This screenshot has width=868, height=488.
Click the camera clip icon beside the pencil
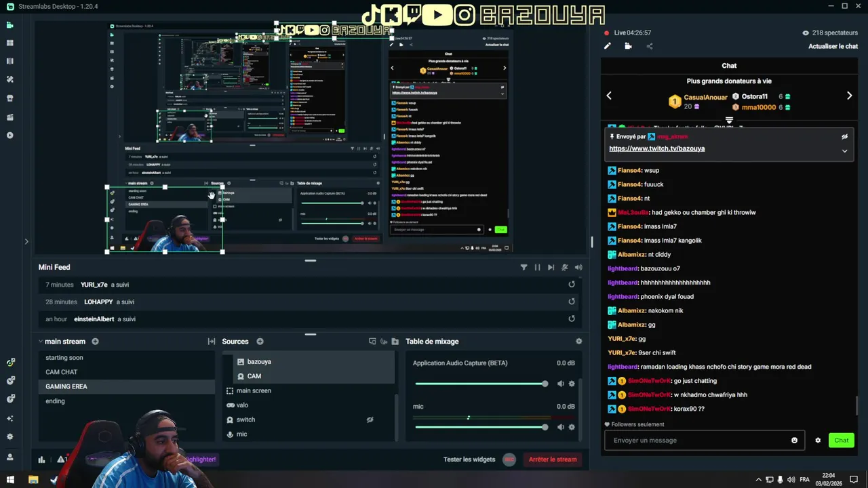(x=628, y=46)
